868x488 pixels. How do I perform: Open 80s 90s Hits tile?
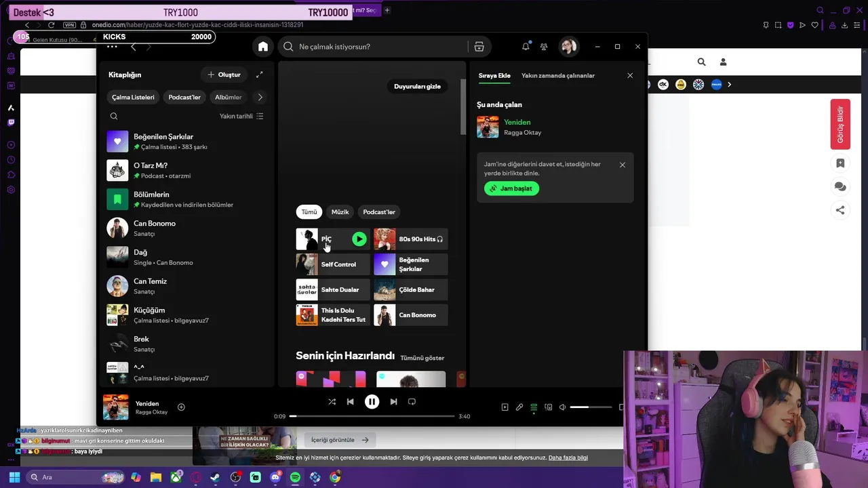coord(411,239)
